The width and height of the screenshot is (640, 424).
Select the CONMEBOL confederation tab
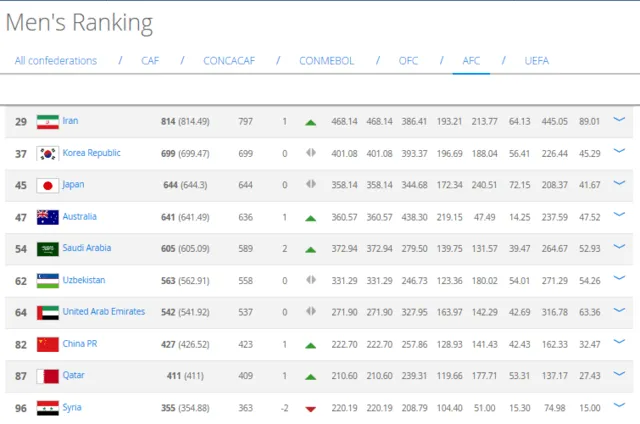coord(327,61)
